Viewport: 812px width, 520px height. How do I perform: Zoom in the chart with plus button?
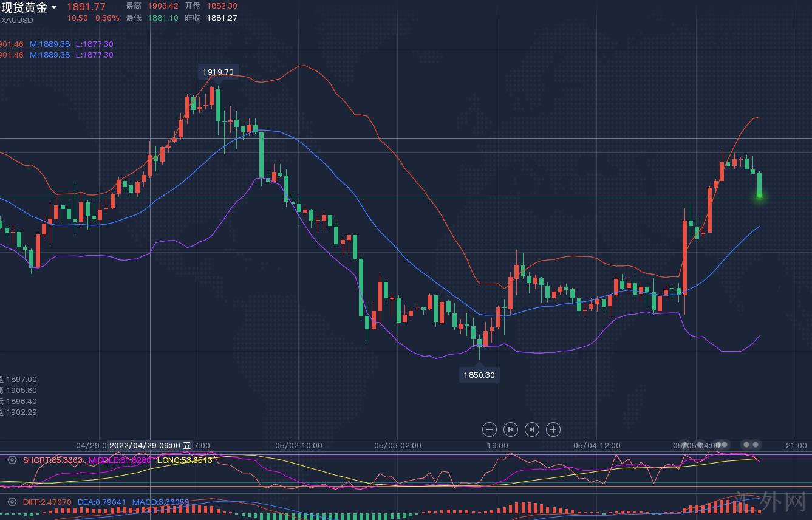553,429
